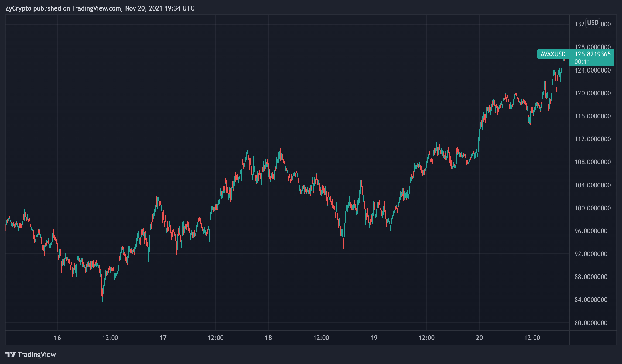Click the 112.0000000 price axis label

[x=592, y=139]
